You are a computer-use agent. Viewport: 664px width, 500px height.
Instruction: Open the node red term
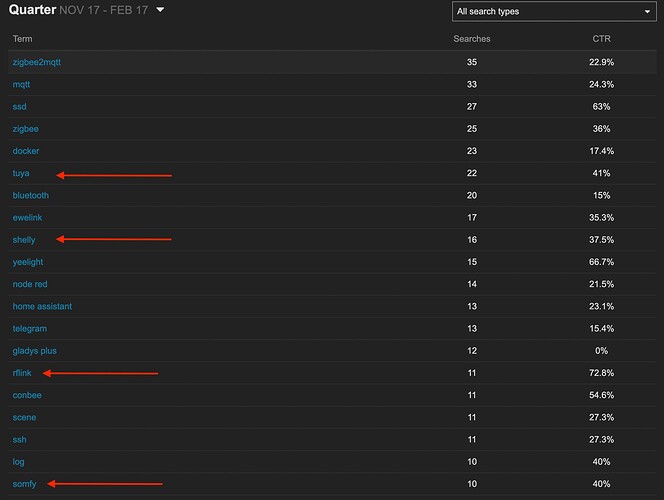[30, 284]
